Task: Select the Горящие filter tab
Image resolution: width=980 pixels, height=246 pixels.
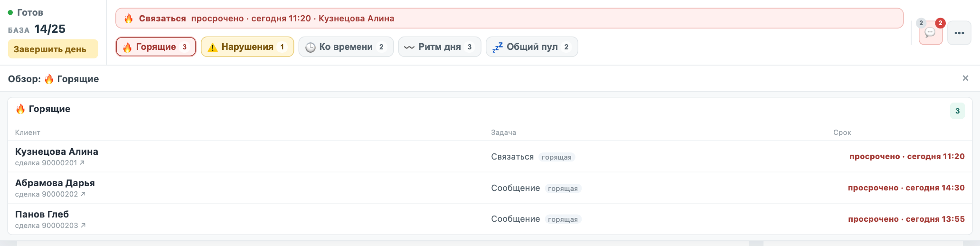Action: (156, 47)
